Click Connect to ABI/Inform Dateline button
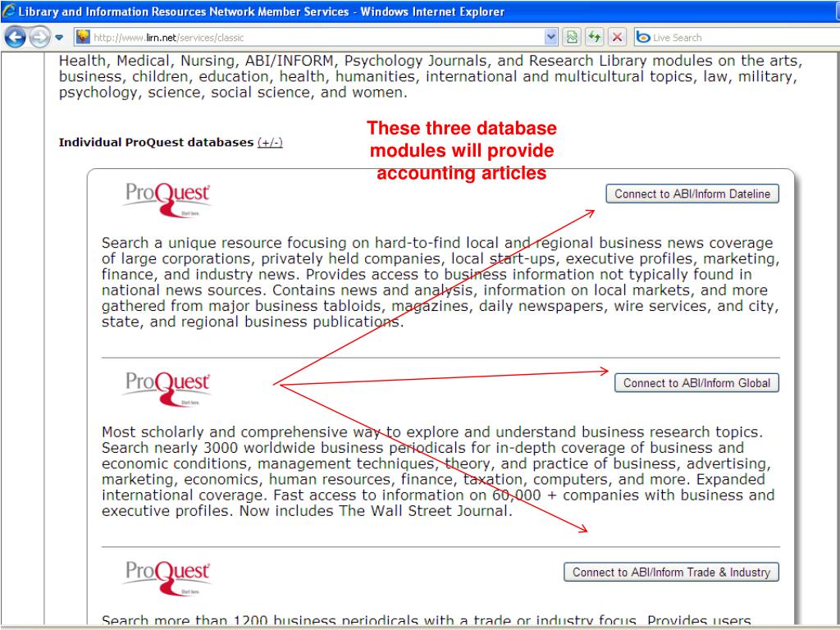This screenshot has width=840, height=630. point(692,194)
